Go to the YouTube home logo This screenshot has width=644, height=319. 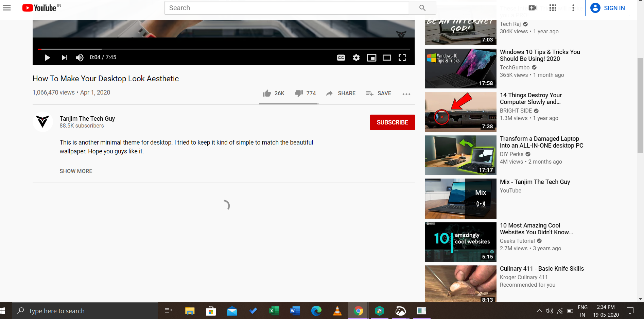39,8
